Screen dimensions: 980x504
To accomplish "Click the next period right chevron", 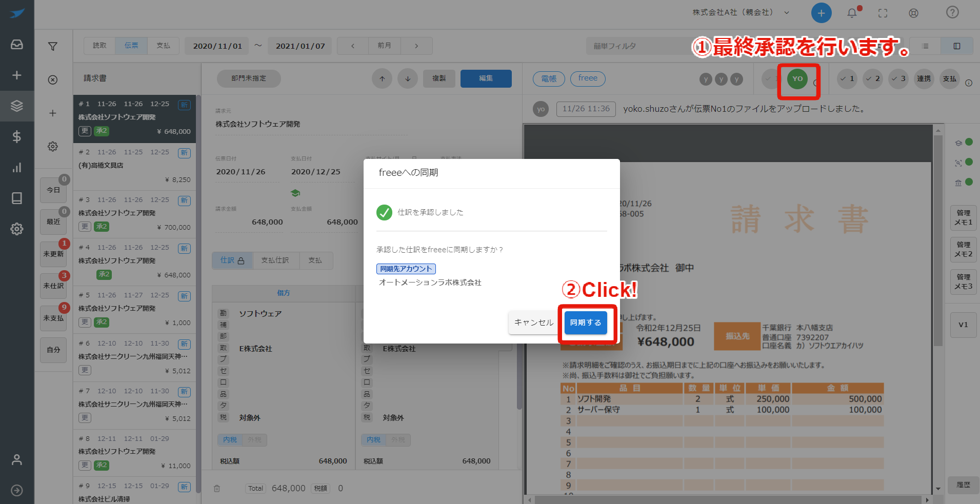I will coord(416,46).
